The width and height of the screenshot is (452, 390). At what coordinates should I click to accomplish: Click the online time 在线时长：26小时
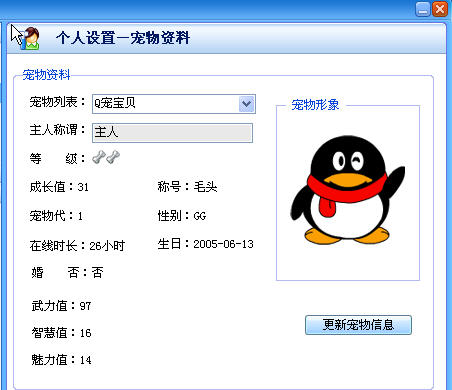point(77,246)
